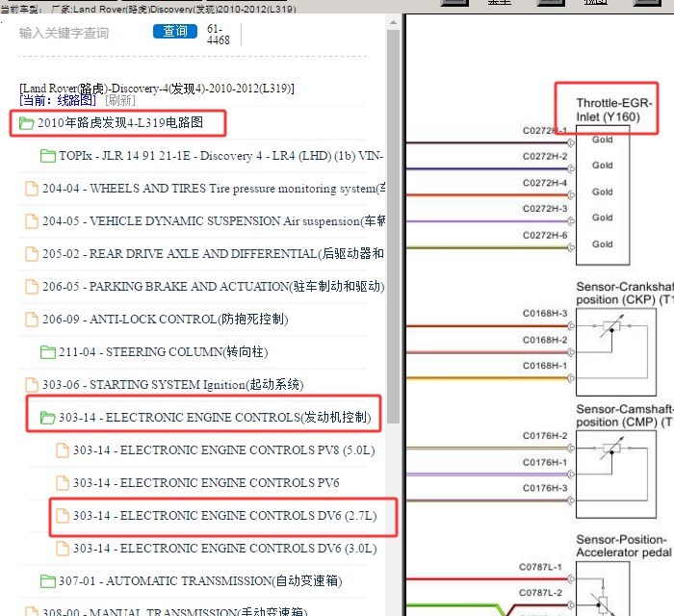Click the 刷新 refresh link

pos(120,100)
